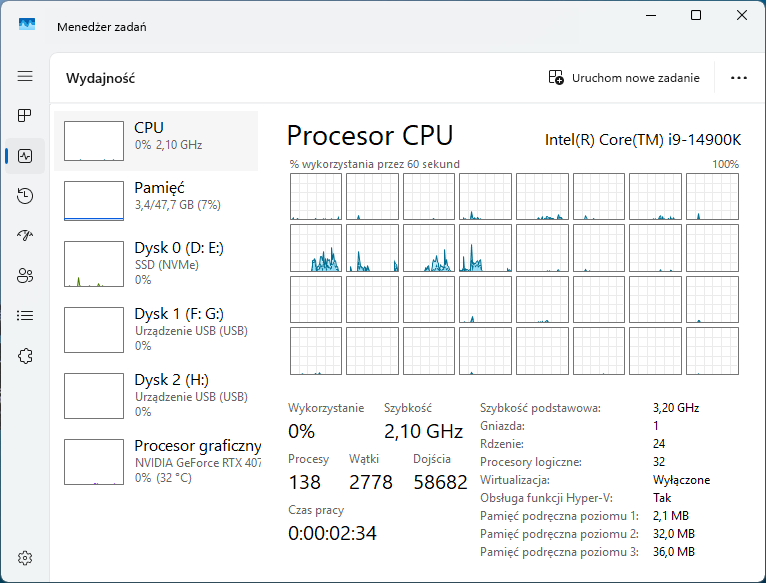Expand the hamburger navigation menu
766x583 pixels.
[25, 76]
